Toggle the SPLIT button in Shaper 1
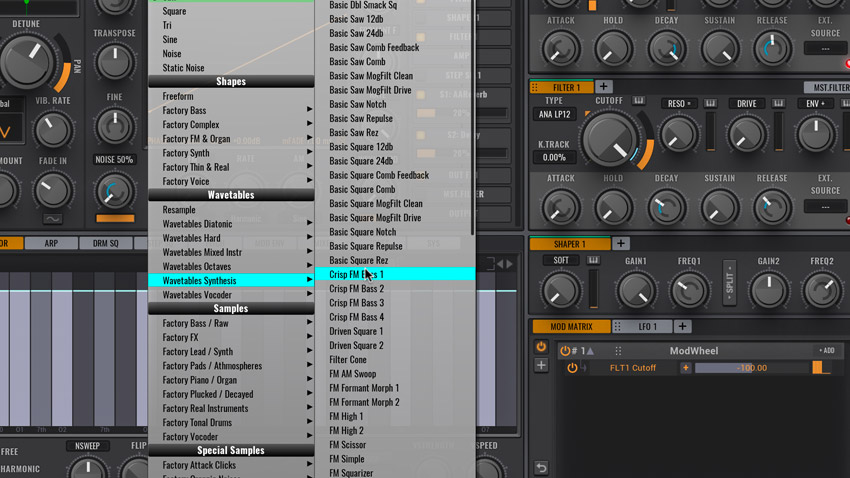The image size is (850, 478). (729, 282)
